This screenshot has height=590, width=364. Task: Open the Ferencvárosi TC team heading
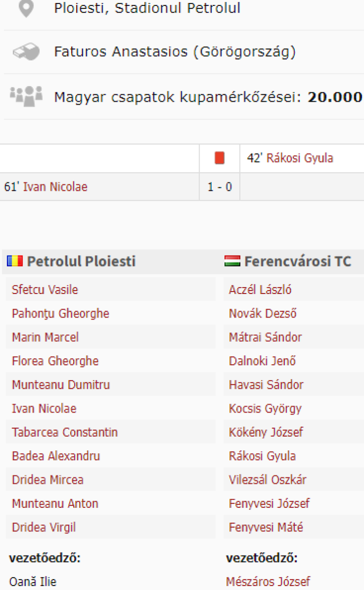[x=298, y=261]
